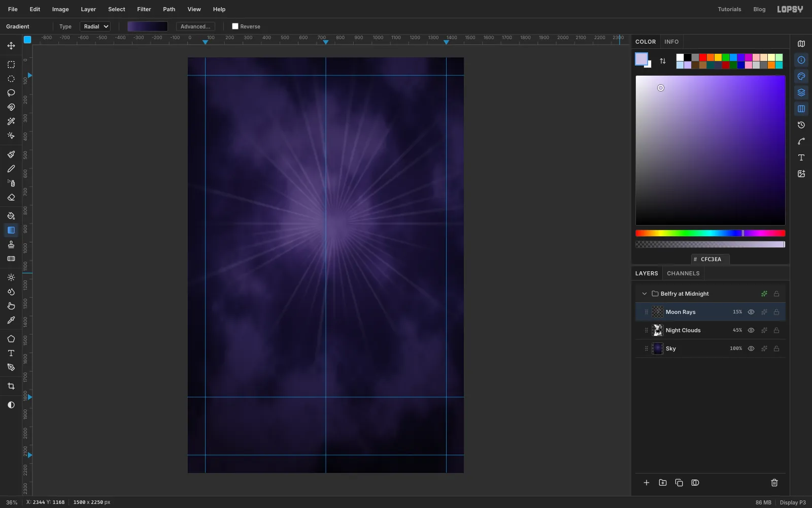Swap foreground and background colors
Screen dimensions: 812x508
[663, 61]
